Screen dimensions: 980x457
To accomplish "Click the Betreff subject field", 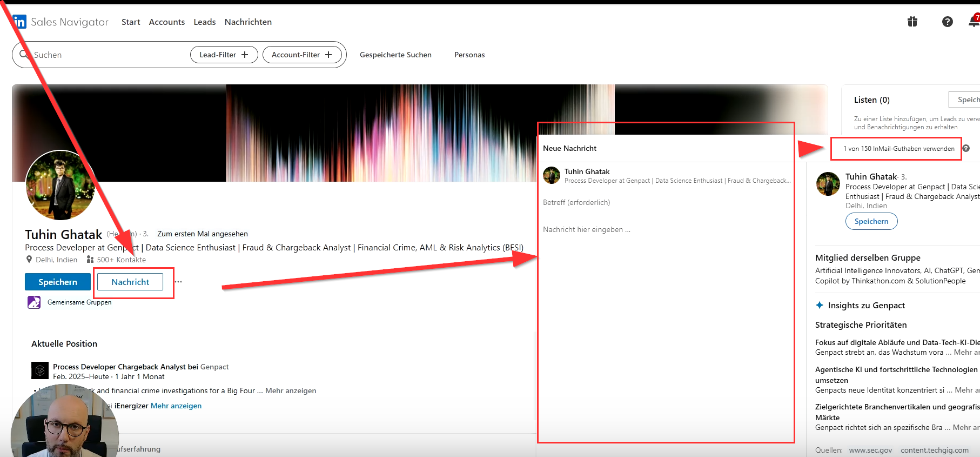I will [x=666, y=202].
